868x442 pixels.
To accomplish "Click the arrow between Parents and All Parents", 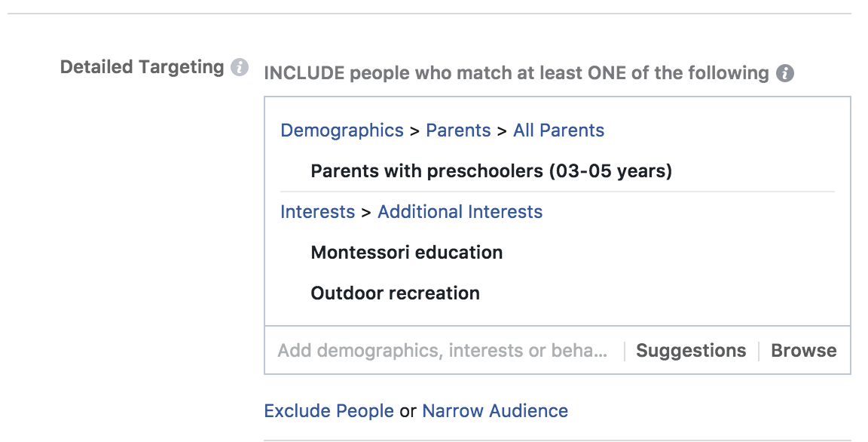I will point(502,131).
